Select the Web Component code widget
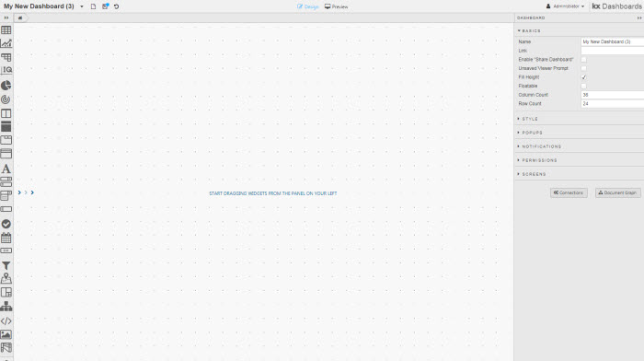644x361 pixels. point(6,321)
